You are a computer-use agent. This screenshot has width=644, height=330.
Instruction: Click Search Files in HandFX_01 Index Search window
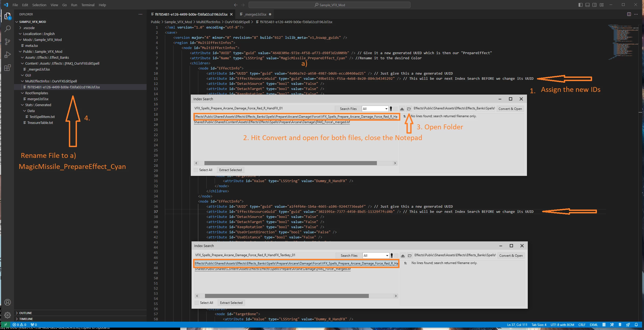(x=348, y=109)
